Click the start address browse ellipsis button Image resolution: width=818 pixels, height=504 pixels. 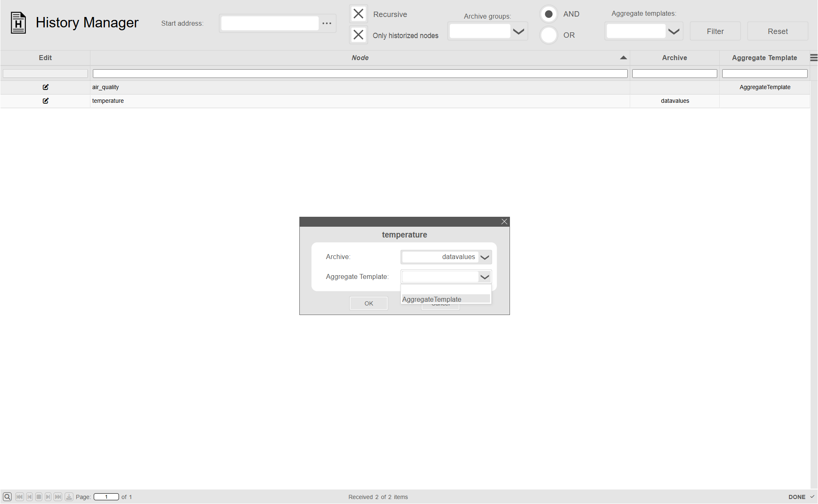pos(327,23)
